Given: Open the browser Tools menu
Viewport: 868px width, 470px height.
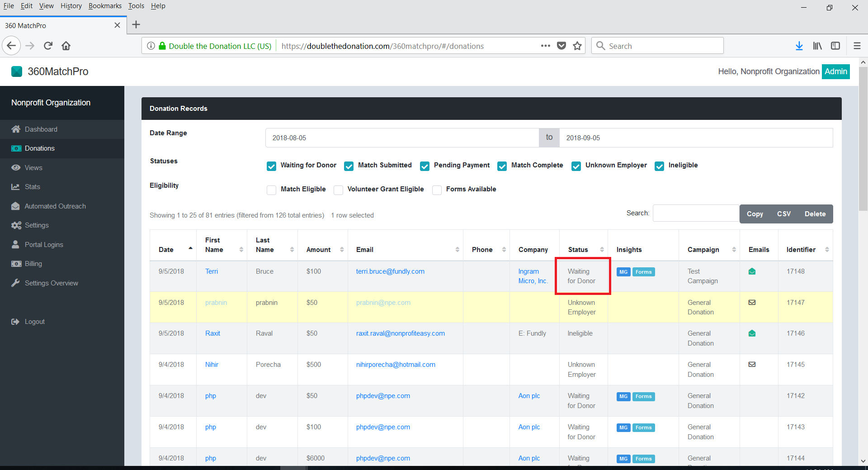Looking at the screenshot, I should click(136, 6).
